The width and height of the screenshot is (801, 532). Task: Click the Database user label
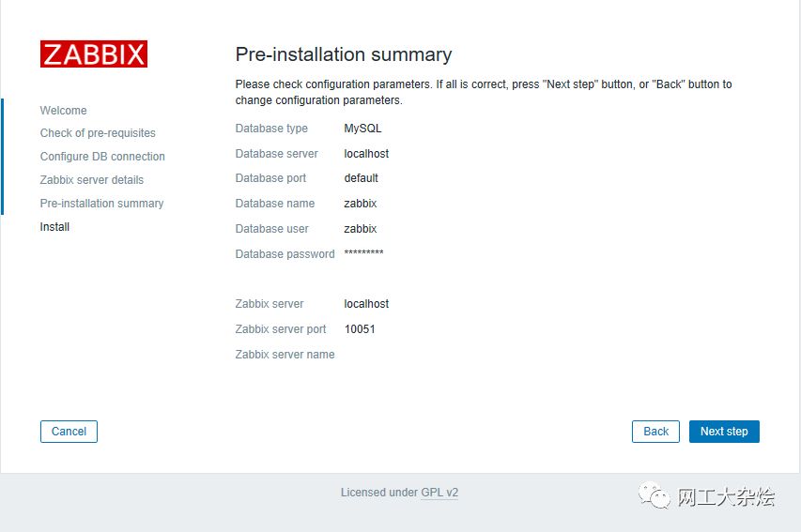coord(271,229)
